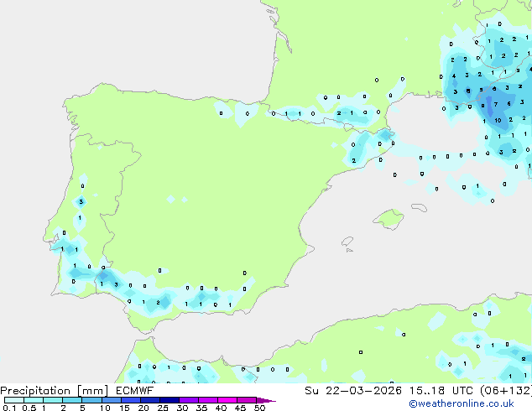Click the arrow tip ending the legend

point(266,400)
